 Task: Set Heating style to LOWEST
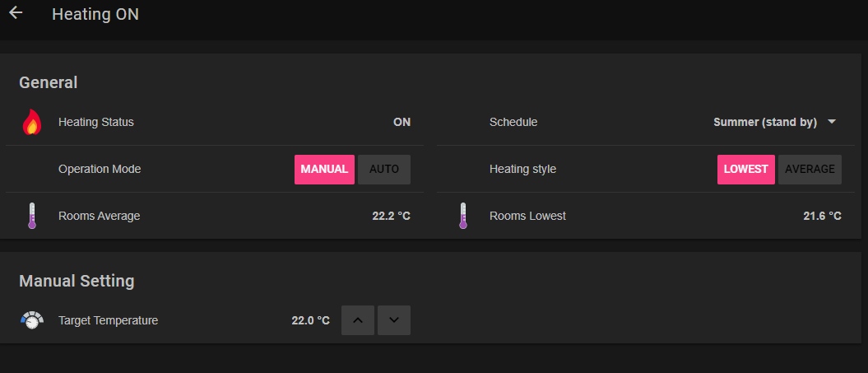point(745,170)
